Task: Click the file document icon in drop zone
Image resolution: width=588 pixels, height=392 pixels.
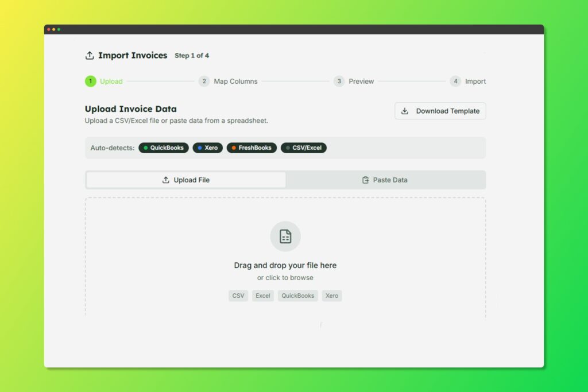Action: tap(285, 236)
